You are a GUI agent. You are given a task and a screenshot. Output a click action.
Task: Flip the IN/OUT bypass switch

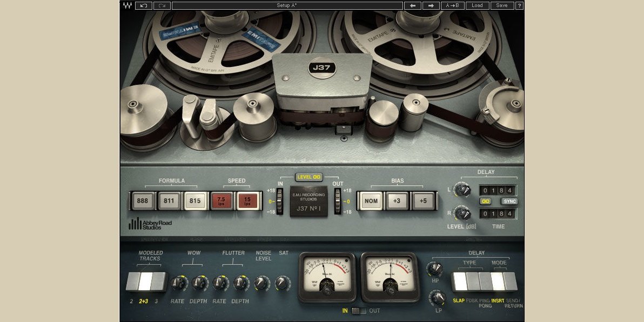tap(359, 311)
